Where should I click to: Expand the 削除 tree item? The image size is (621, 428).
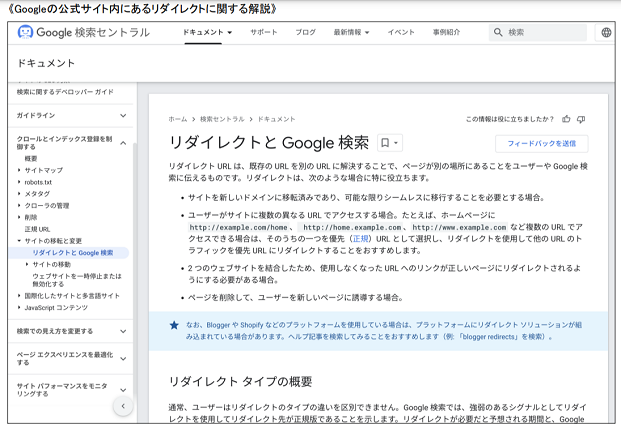pos(19,217)
